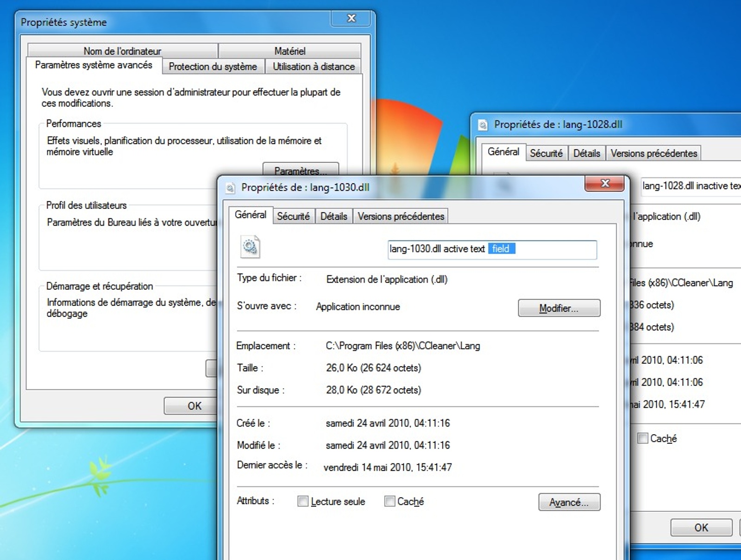Click the Modifier button next to S'ouvre avec

pyautogui.click(x=559, y=308)
